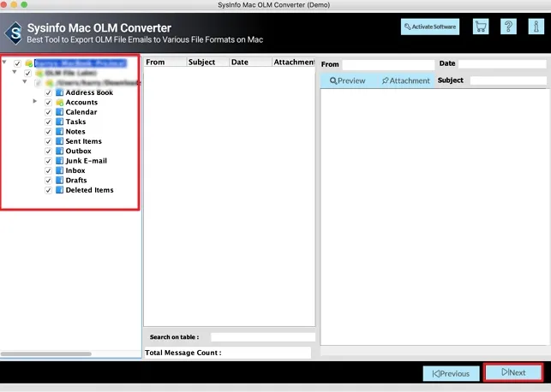551x392 pixels.
Task: Expand the Accounts tree node
Action: [x=35, y=101]
